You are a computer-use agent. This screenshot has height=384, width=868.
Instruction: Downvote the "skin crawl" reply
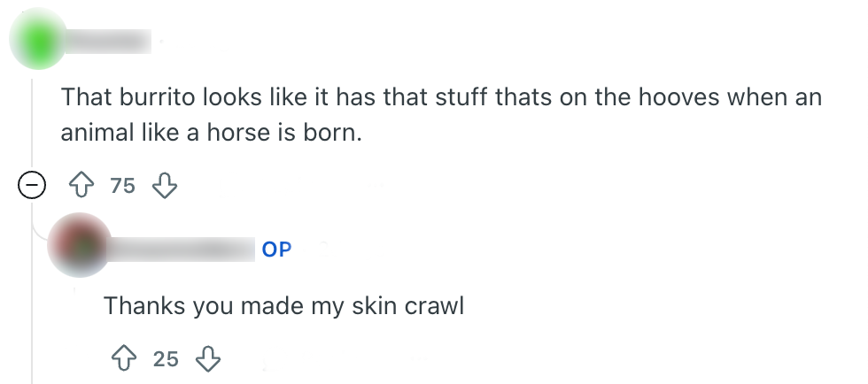point(207,358)
